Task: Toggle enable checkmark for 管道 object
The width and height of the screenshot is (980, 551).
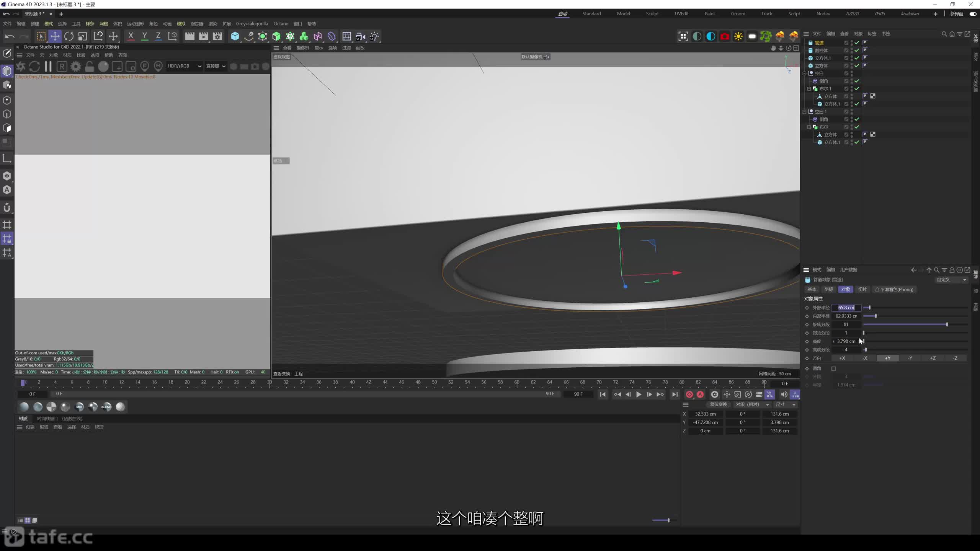Action: coord(857,42)
